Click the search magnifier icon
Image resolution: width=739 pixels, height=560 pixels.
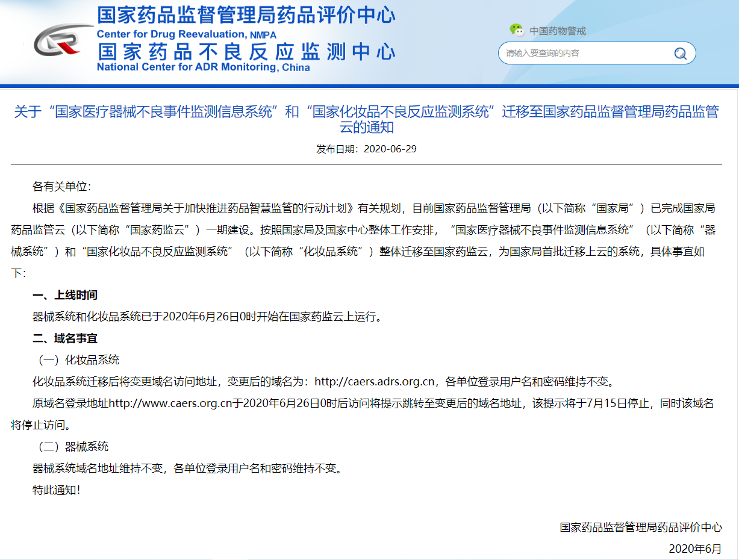(680, 53)
